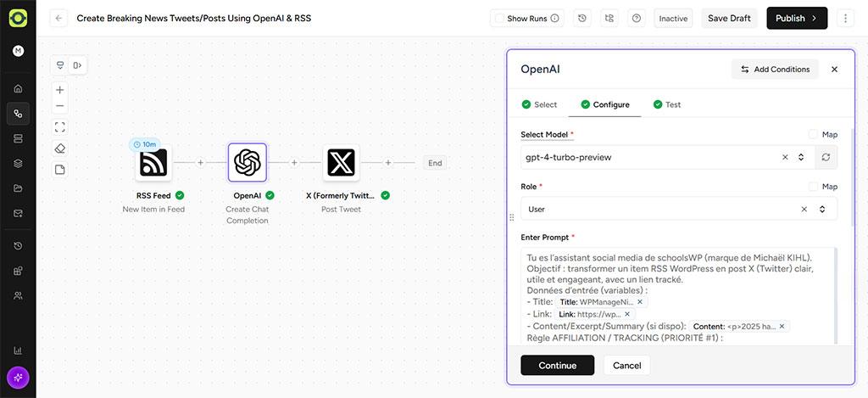Expand model list via up-down chevron
This screenshot has width=868, height=398.
click(x=800, y=158)
